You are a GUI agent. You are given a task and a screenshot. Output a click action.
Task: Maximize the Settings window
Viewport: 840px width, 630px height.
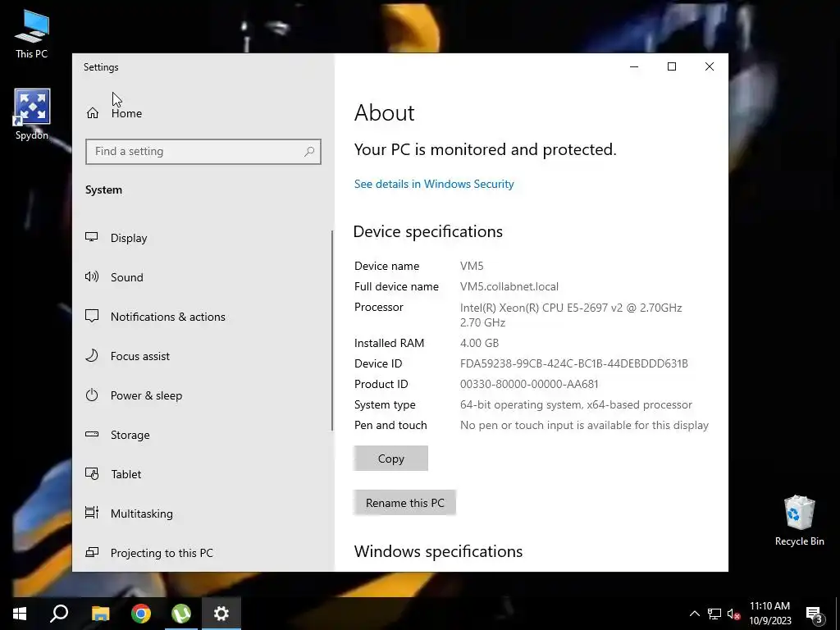672,66
